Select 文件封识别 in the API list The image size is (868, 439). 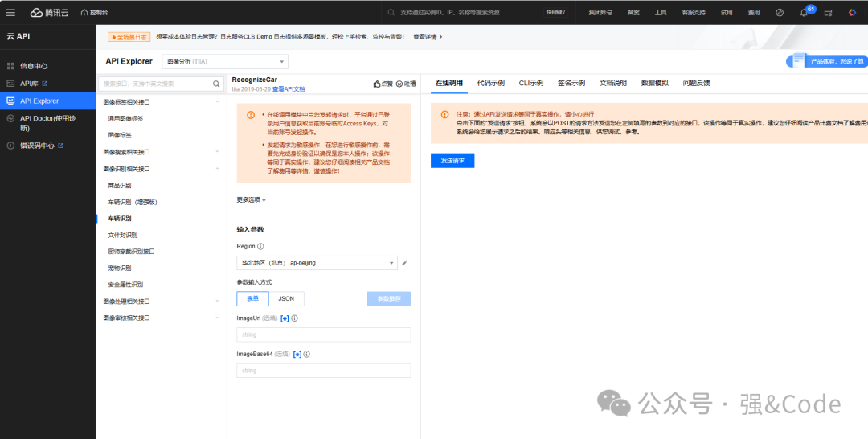click(122, 236)
